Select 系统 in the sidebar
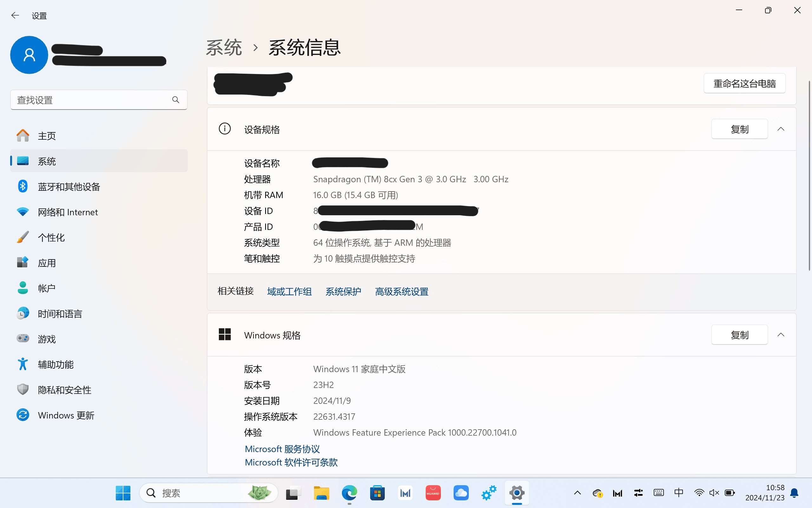Viewport: 812px width, 508px height. [x=99, y=161]
